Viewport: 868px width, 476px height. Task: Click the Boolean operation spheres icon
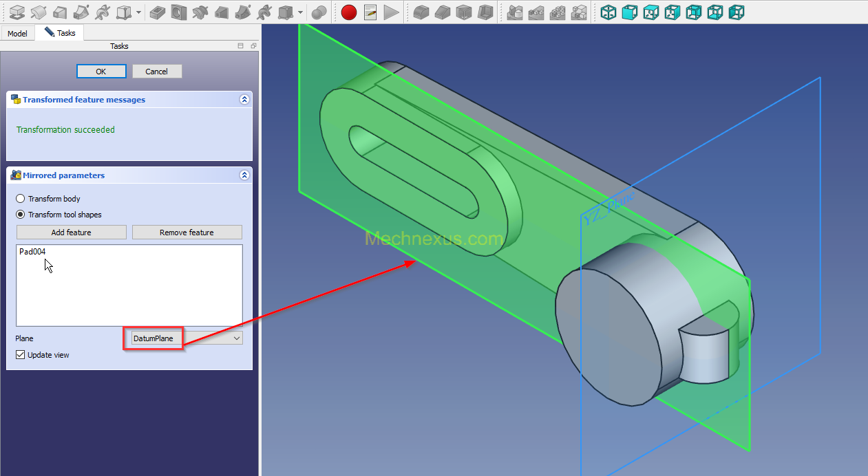(319, 12)
